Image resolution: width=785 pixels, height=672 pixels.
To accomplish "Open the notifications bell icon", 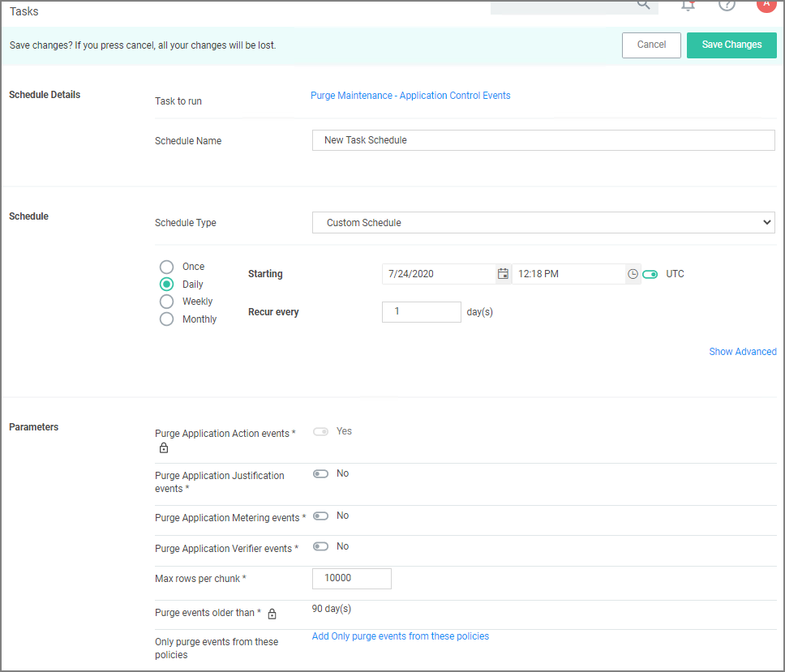I will [x=688, y=5].
